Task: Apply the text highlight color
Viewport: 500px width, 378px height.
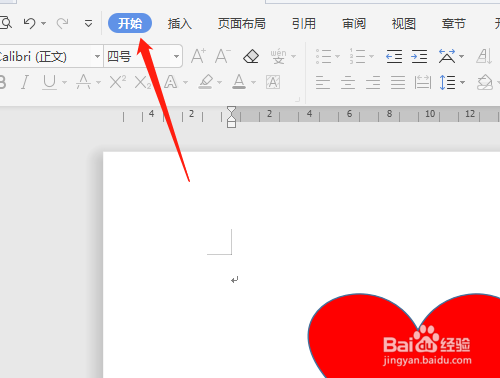Action: (206, 82)
